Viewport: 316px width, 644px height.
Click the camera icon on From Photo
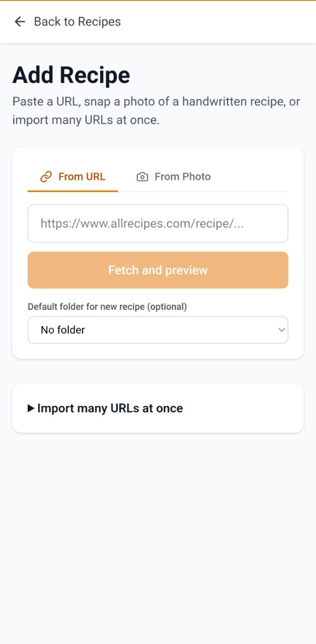142,177
